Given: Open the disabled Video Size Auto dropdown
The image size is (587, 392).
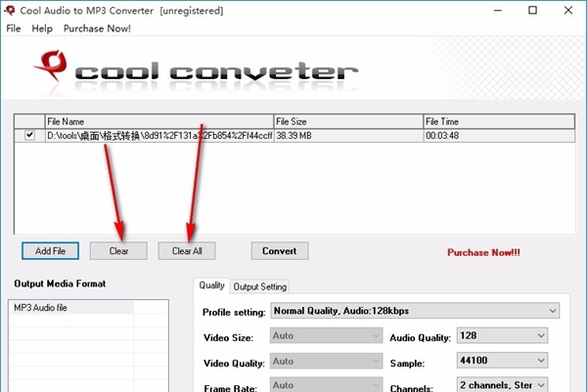Looking at the screenshot, I should click(x=326, y=335).
